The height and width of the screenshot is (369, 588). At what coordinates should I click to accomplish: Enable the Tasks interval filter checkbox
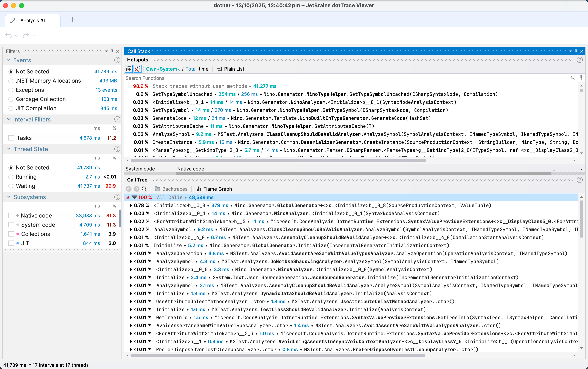(x=11, y=138)
